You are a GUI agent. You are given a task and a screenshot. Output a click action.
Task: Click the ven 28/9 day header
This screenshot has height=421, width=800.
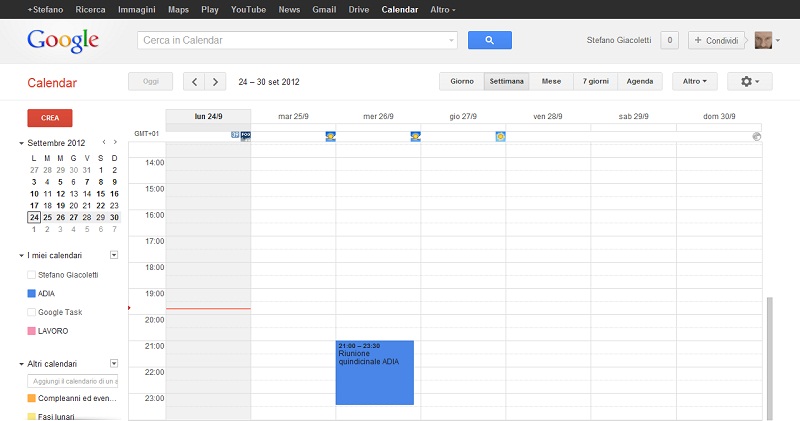click(x=548, y=116)
